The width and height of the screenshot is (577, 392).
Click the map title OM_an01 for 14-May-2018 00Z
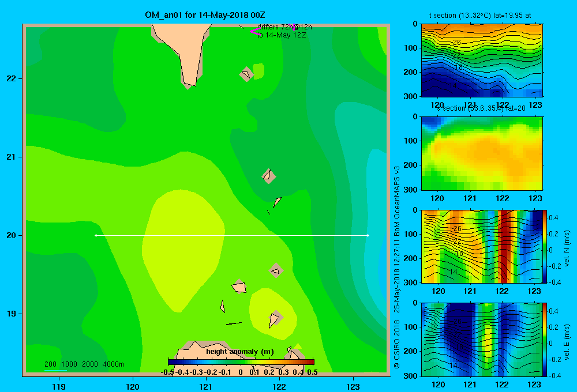205,15
